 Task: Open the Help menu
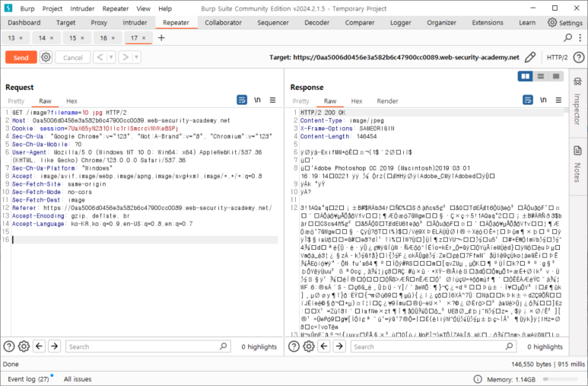tap(165, 8)
